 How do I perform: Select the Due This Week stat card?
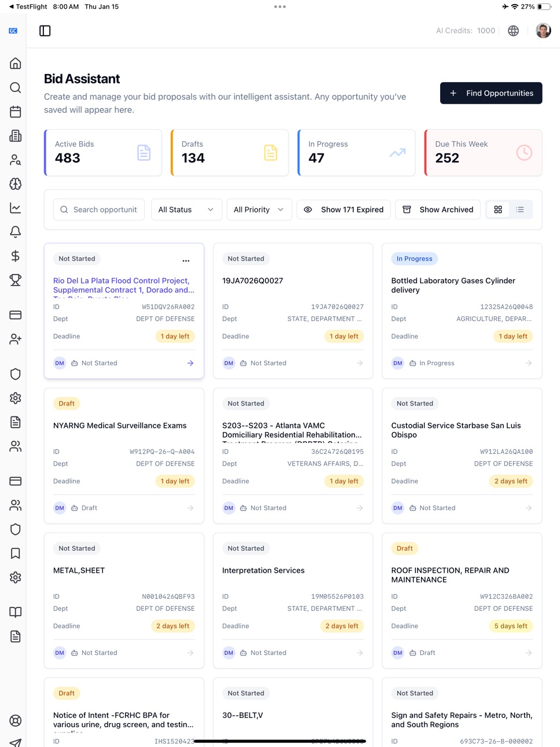[x=483, y=152]
